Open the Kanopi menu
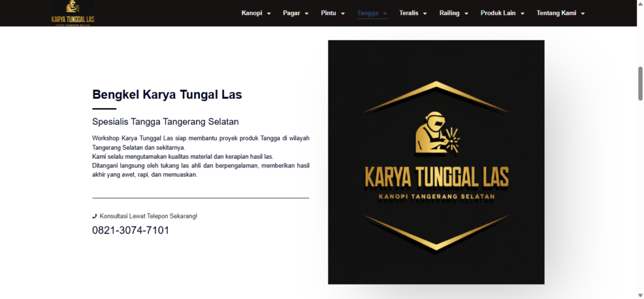This screenshot has width=644, height=299. point(252,13)
